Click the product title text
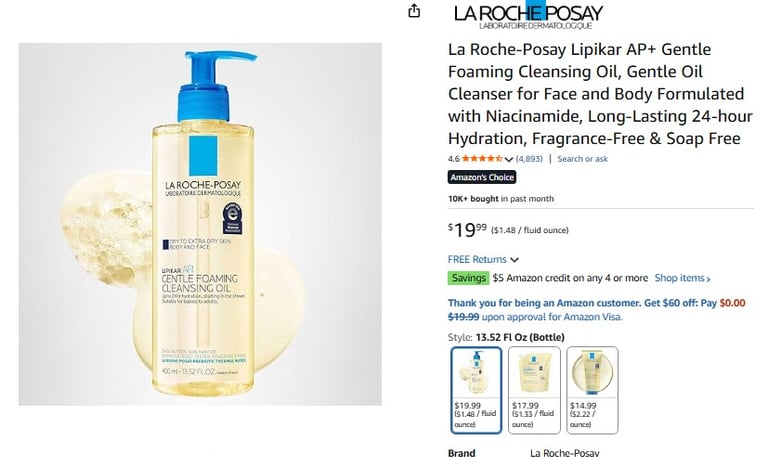The height and width of the screenshot is (457, 768). point(600,94)
